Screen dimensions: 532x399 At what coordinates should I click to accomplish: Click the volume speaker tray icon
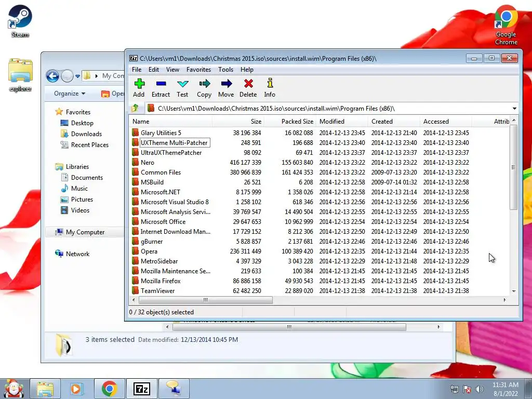click(x=480, y=389)
